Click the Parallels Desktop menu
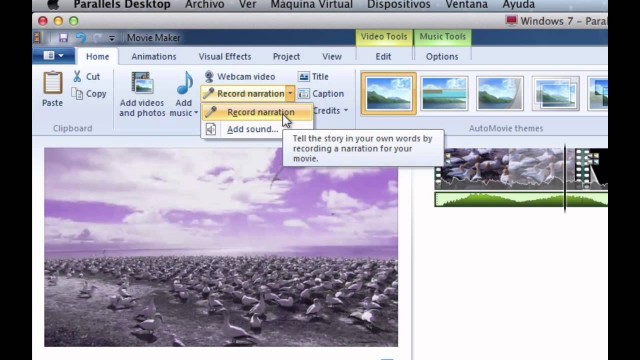The image size is (640, 360). tap(122, 5)
